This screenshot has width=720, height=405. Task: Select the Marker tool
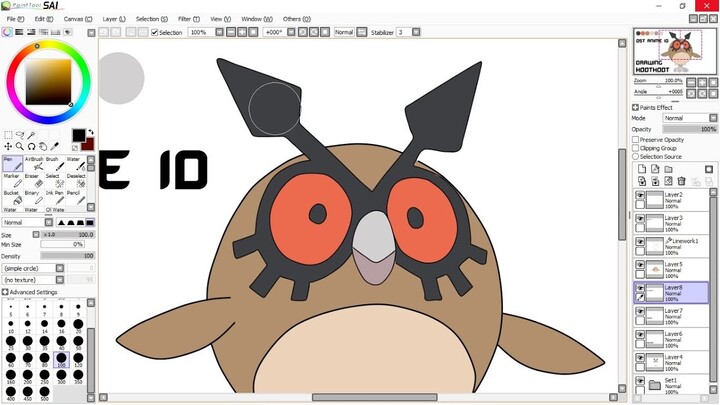(12, 181)
